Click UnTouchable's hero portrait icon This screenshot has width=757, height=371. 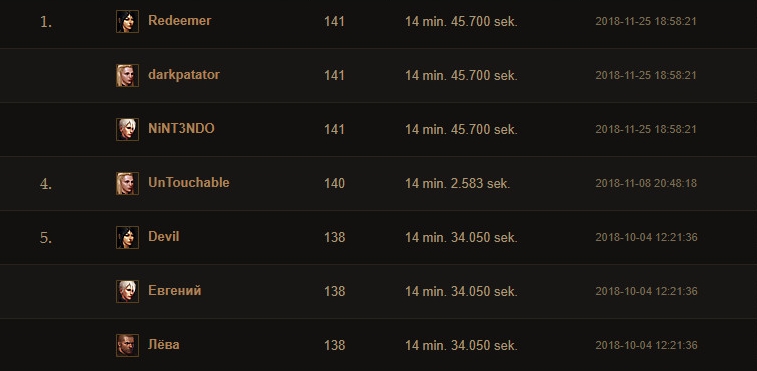click(127, 184)
